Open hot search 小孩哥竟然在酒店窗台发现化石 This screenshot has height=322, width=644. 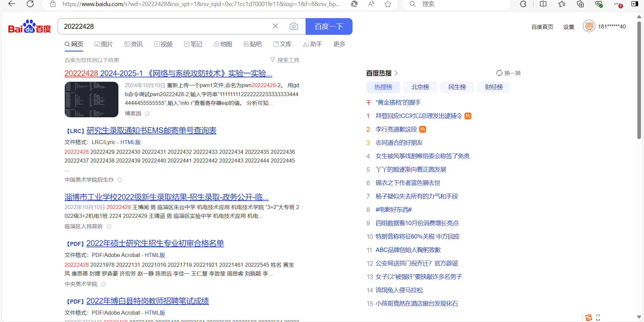pyautogui.click(x=417, y=304)
